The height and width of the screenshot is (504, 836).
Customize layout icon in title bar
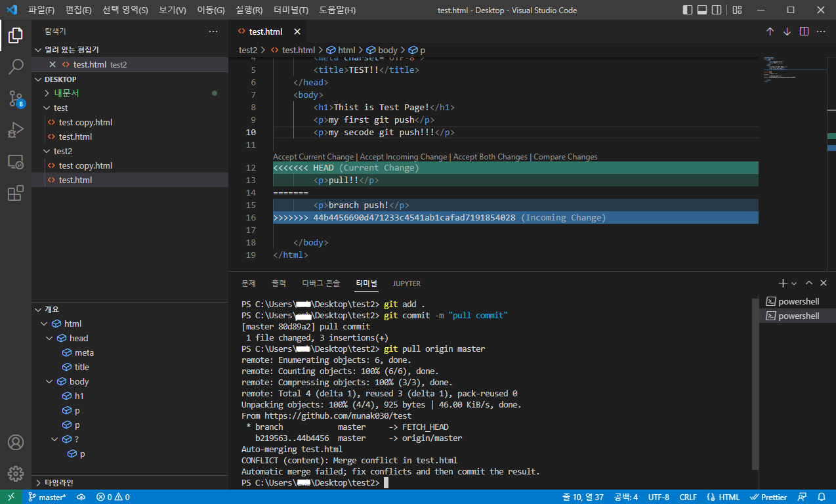point(738,10)
